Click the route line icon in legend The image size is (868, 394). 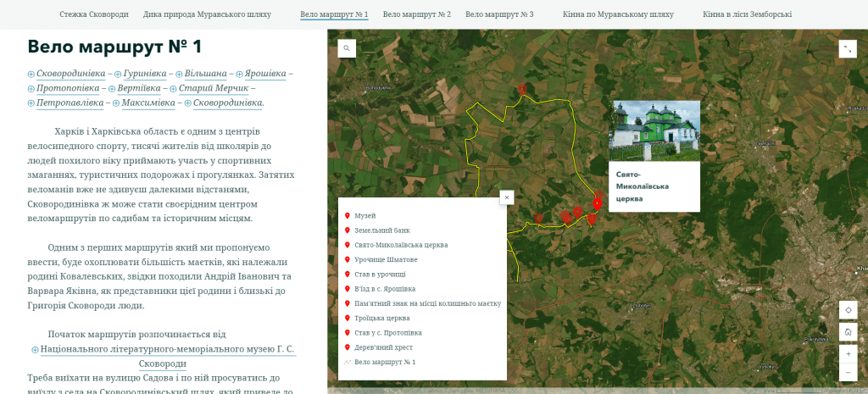tap(347, 363)
